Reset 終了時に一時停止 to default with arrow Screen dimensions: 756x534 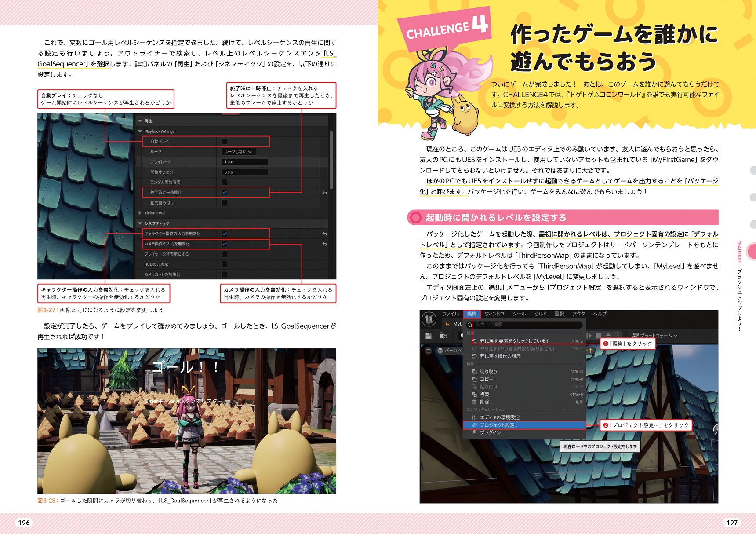coord(324,193)
